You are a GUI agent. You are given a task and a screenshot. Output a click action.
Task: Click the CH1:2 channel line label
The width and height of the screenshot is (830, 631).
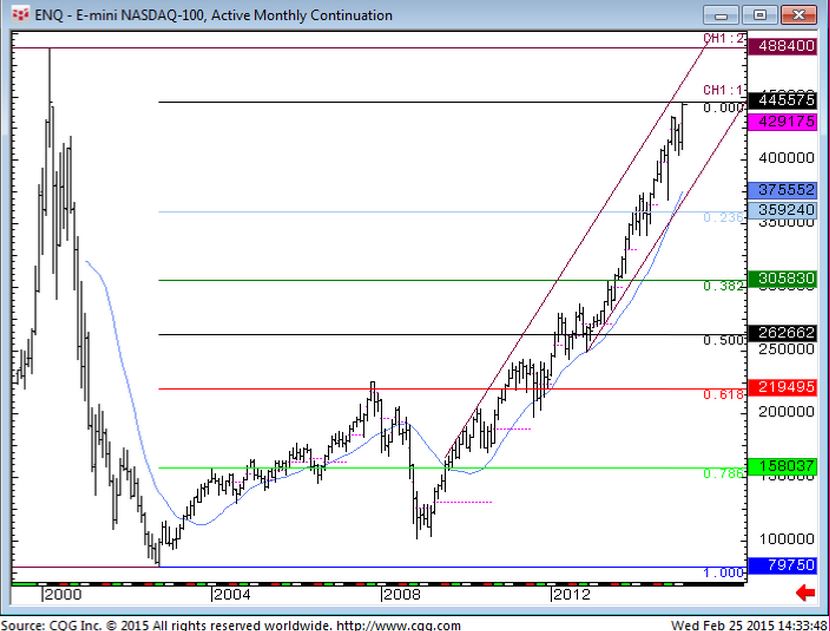pos(724,38)
